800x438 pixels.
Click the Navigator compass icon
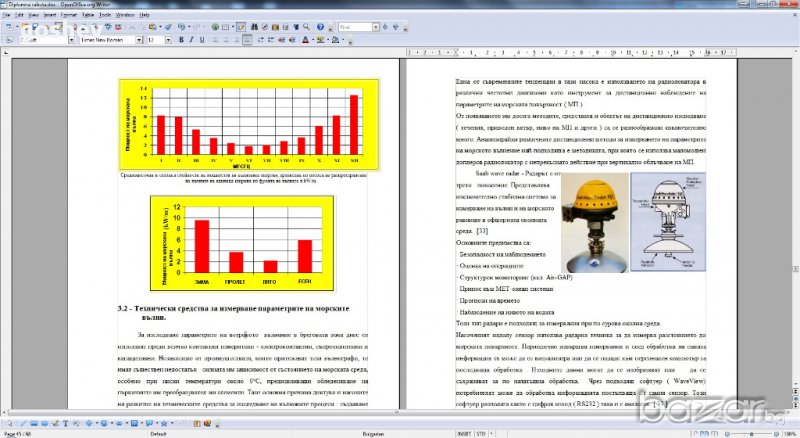[x=265, y=27]
